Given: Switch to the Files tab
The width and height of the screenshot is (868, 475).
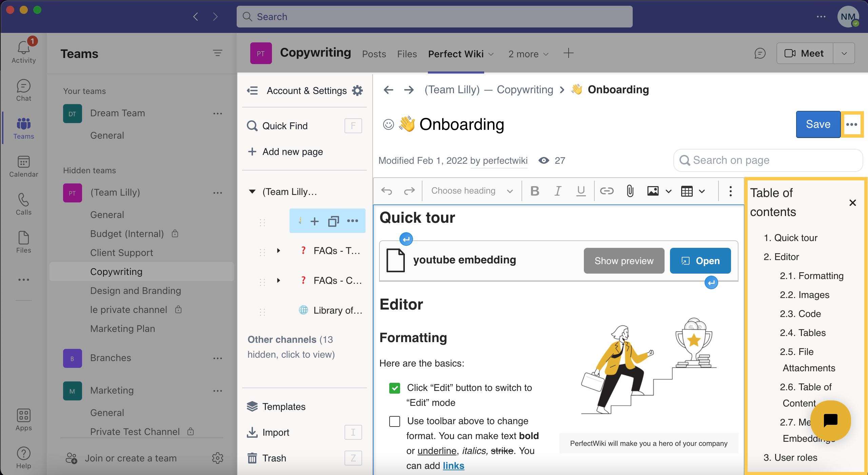Looking at the screenshot, I should (x=407, y=54).
